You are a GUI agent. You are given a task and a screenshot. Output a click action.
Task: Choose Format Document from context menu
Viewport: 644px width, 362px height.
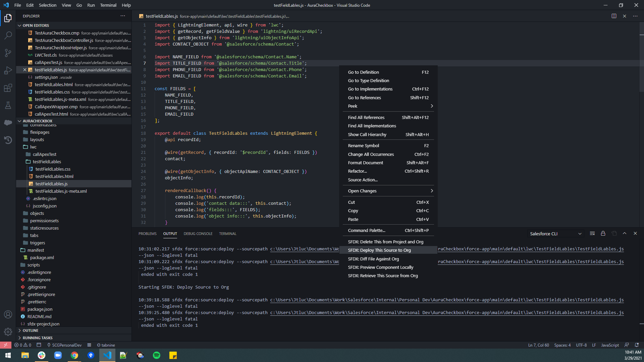388,163
